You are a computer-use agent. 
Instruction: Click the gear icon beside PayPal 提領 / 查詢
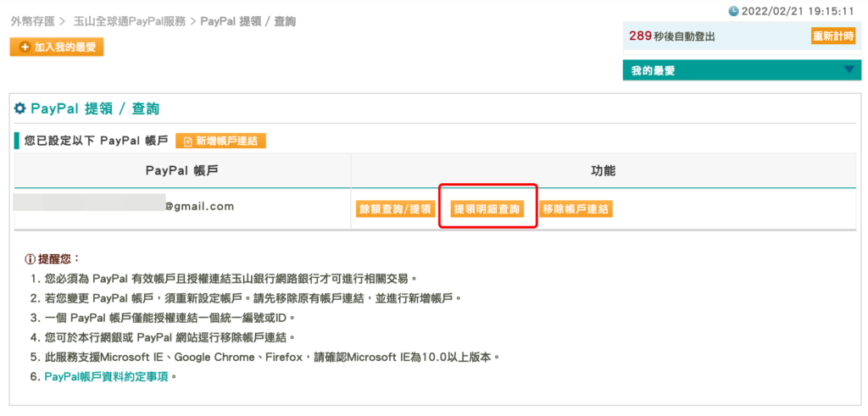[20, 108]
